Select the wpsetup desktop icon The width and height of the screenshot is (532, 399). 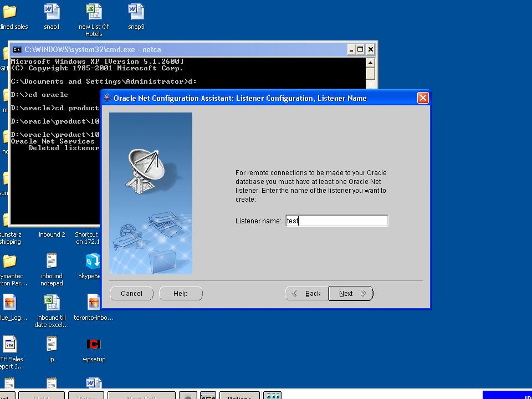click(94, 344)
